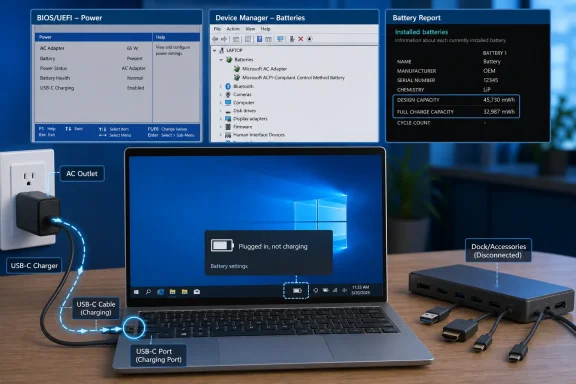Click the volume speaker tray icon
Viewport: 576px width, 384px height.
coord(345,290)
